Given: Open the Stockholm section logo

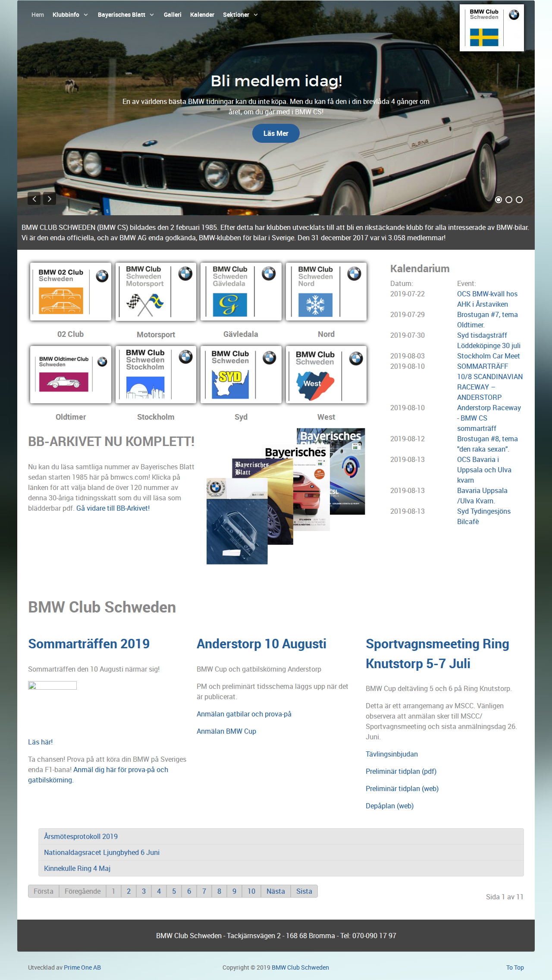Looking at the screenshot, I should [x=156, y=374].
